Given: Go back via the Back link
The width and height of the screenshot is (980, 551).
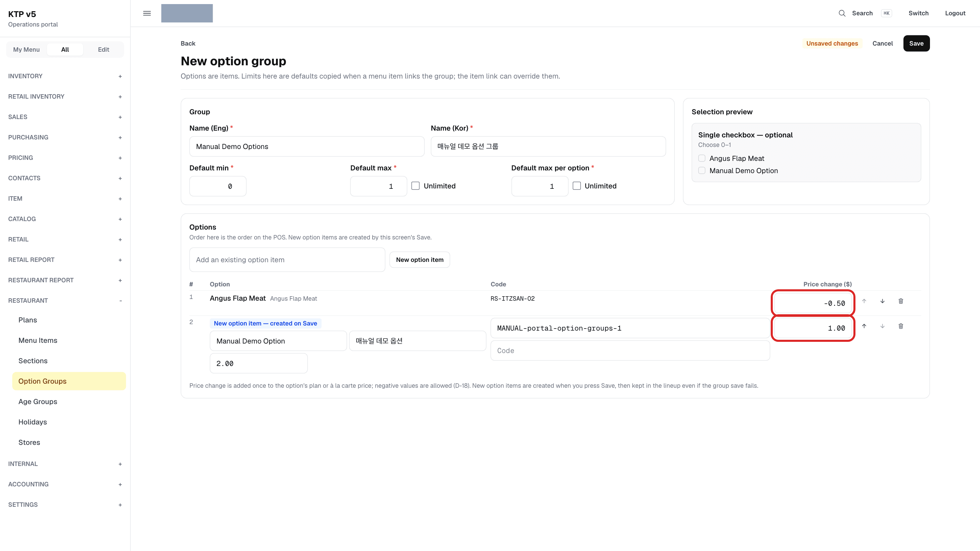Looking at the screenshot, I should click(188, 43).
